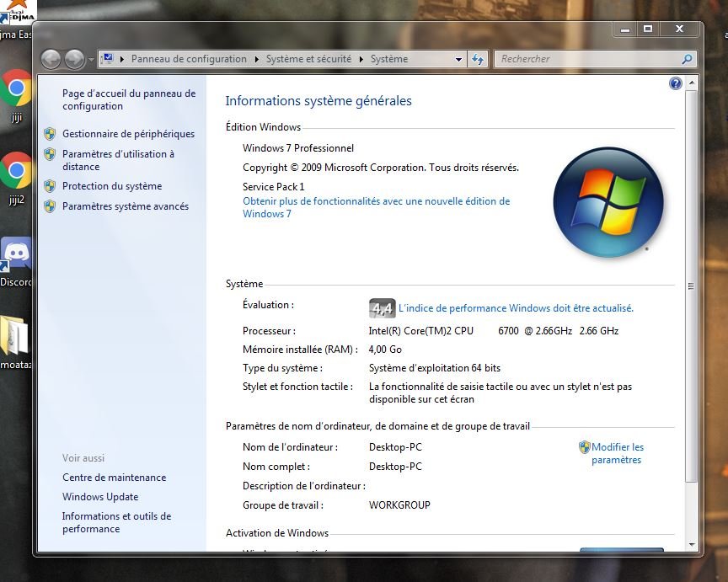Click the scrollbar up arrow

691,83
